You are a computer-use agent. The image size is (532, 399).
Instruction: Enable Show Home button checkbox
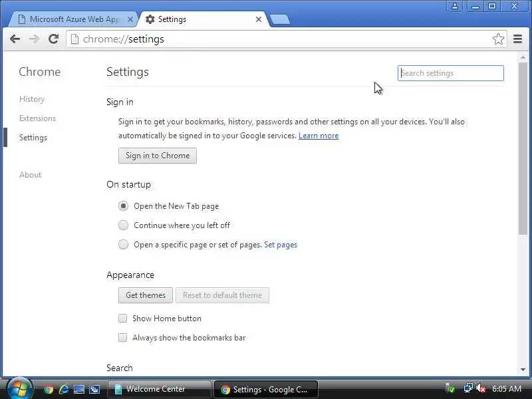click(x=122, y=319)
